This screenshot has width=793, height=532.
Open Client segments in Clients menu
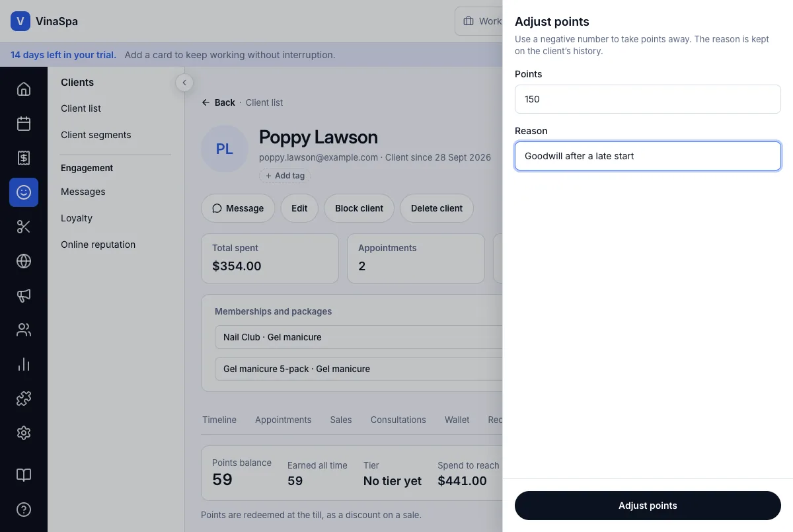[x=96, y=135]
